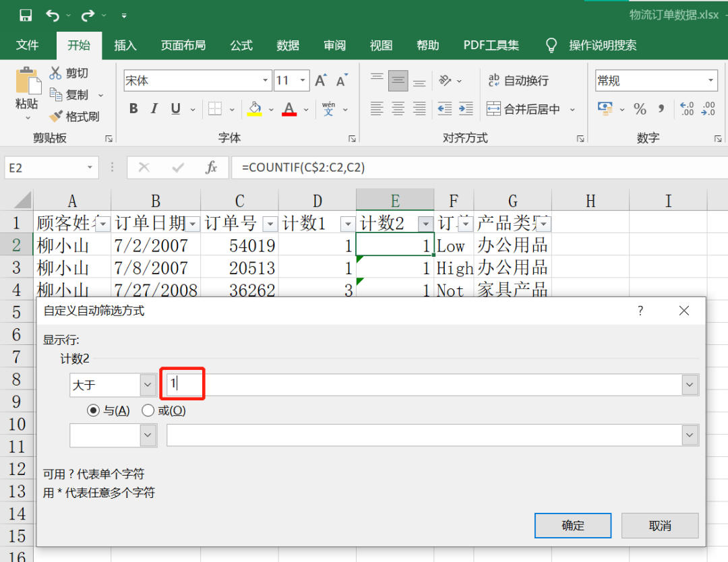Increase decimal places
Screen dimensions: 728x562
point(687,108)
